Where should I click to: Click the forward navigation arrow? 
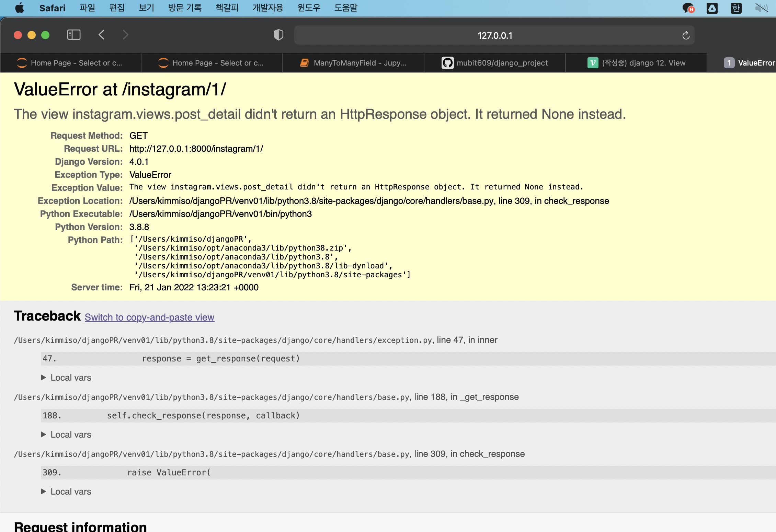(x=125, y=35)
